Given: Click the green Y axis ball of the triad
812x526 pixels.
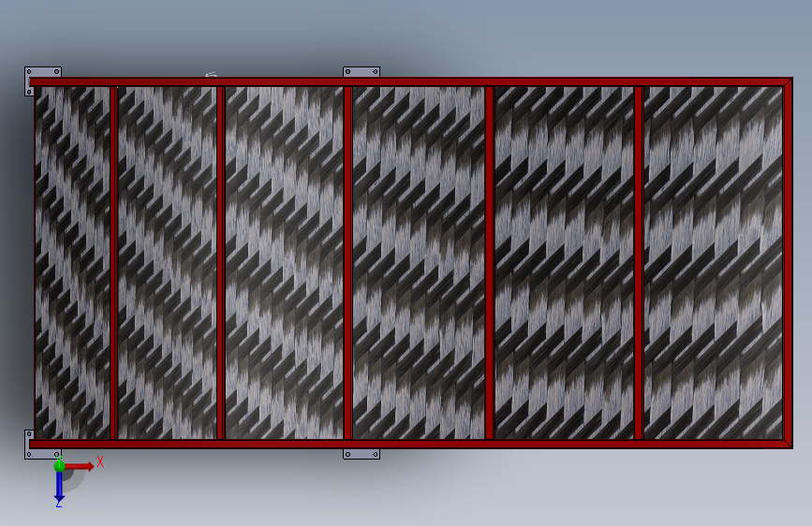Looking at the screenshot, I should [59, 465].
